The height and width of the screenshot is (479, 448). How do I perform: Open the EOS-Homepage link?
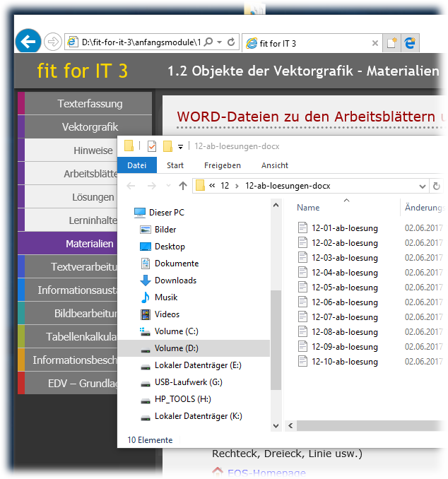pos(266,473)
